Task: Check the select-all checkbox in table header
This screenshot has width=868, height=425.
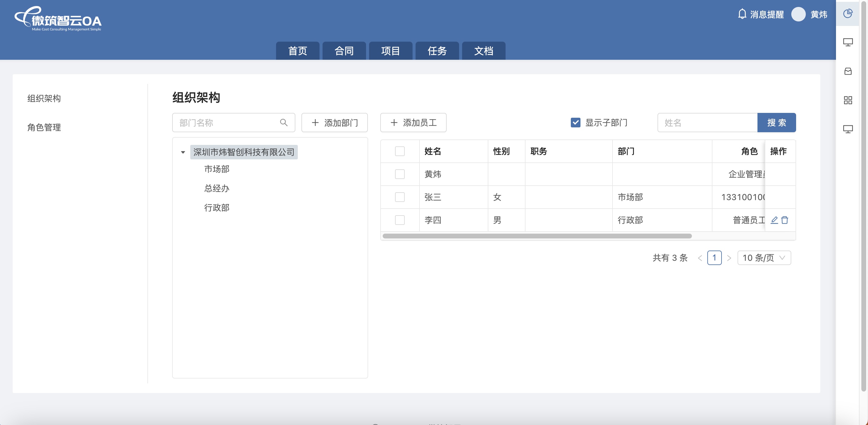Action: pyautogui.click(x=400, y=151)
